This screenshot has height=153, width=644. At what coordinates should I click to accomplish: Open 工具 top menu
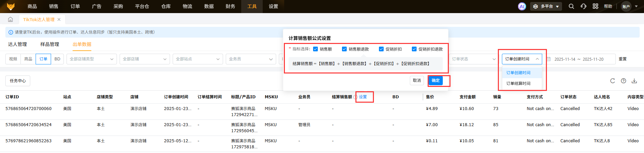(x=252, y=6)
